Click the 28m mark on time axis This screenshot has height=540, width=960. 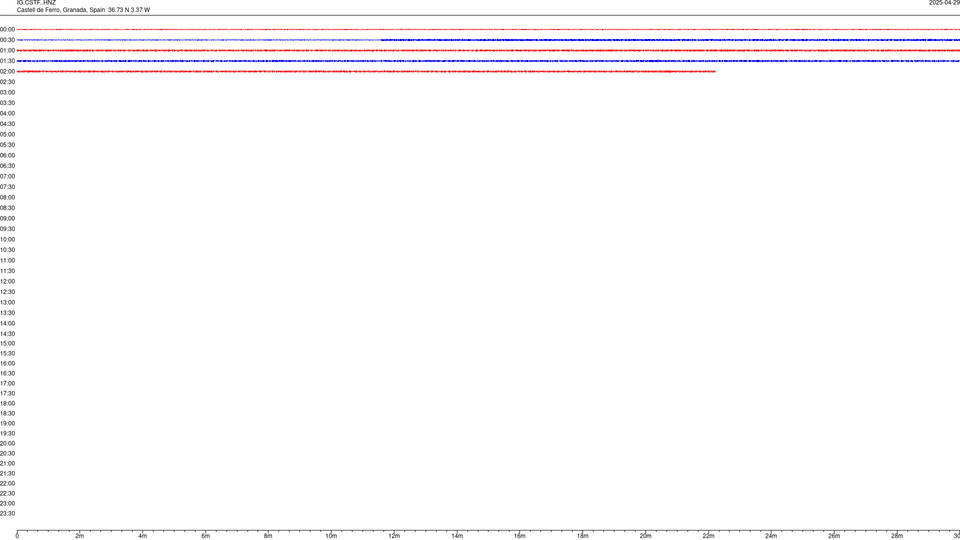pos(897,536)
